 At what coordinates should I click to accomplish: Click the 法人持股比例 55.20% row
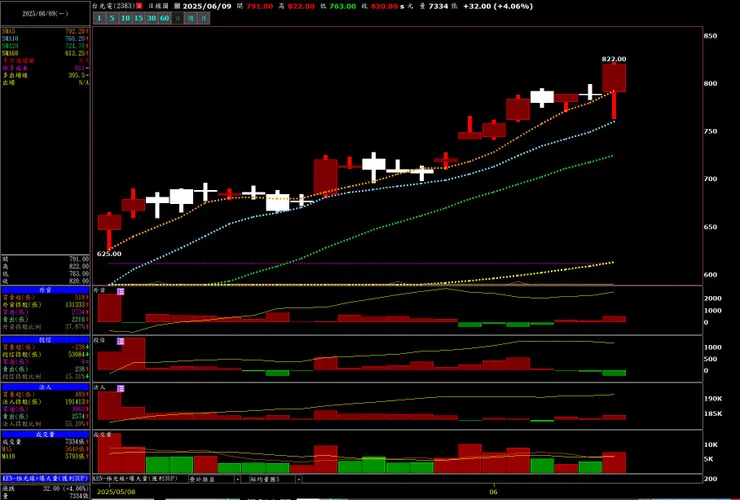(x=45, y=424)
